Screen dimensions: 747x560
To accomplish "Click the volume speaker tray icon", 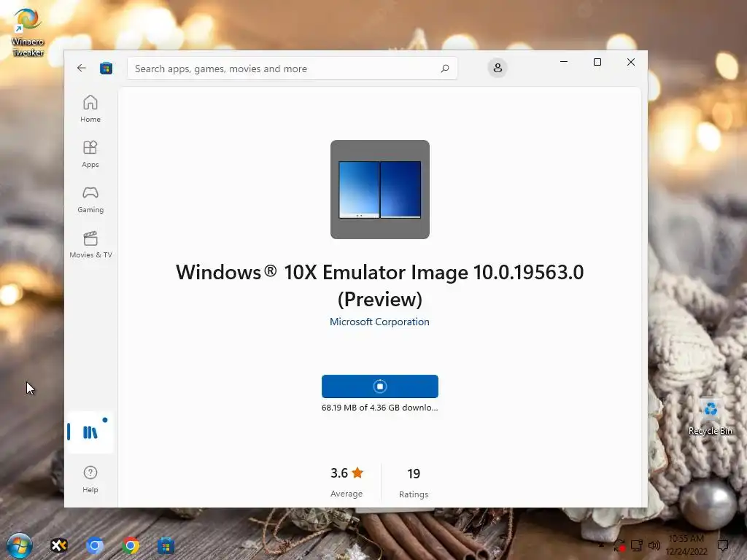I will pyautogui.click(x=654, y=545).
